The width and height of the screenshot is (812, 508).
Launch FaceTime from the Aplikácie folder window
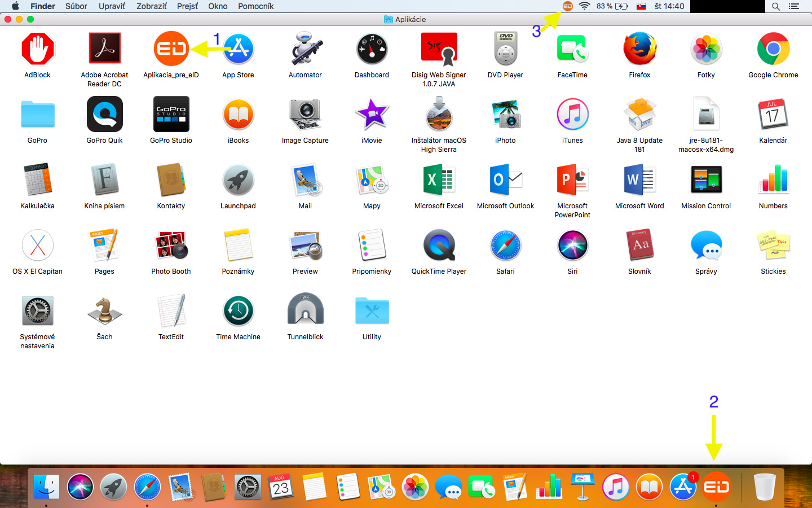point(572,49)
